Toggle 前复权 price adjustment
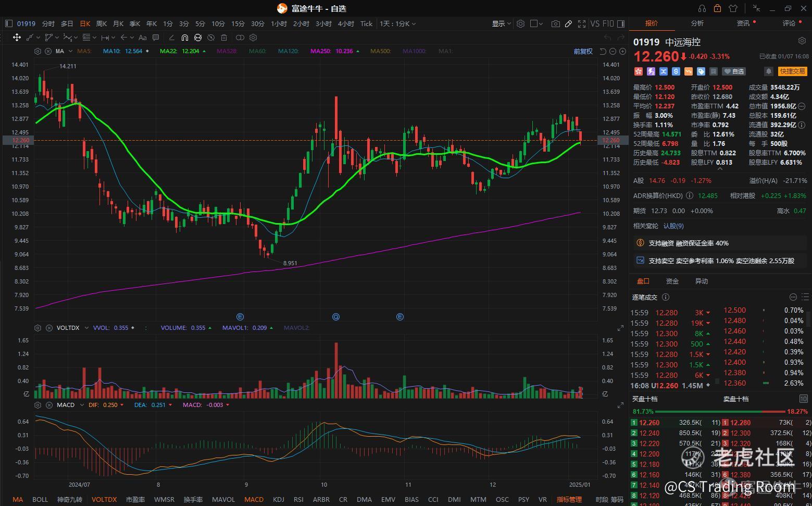The image size is (812, 506). (583, 51)
